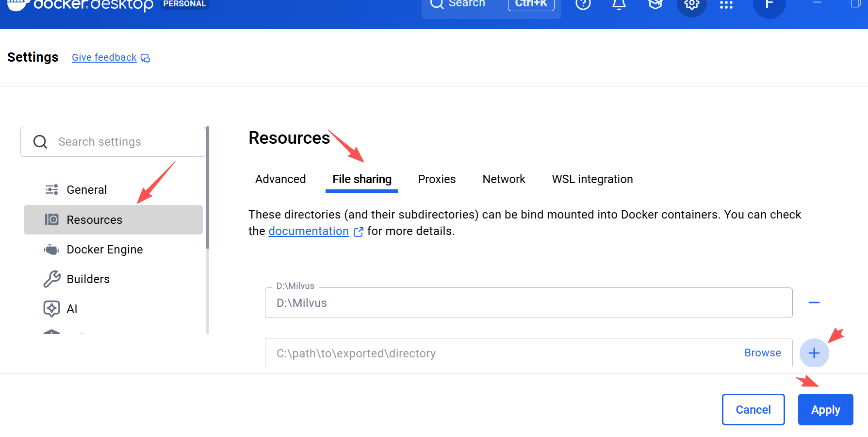Screen dimensions: 868x437
Task: Switch to the Network tab
Action: (x=504, y=179)
